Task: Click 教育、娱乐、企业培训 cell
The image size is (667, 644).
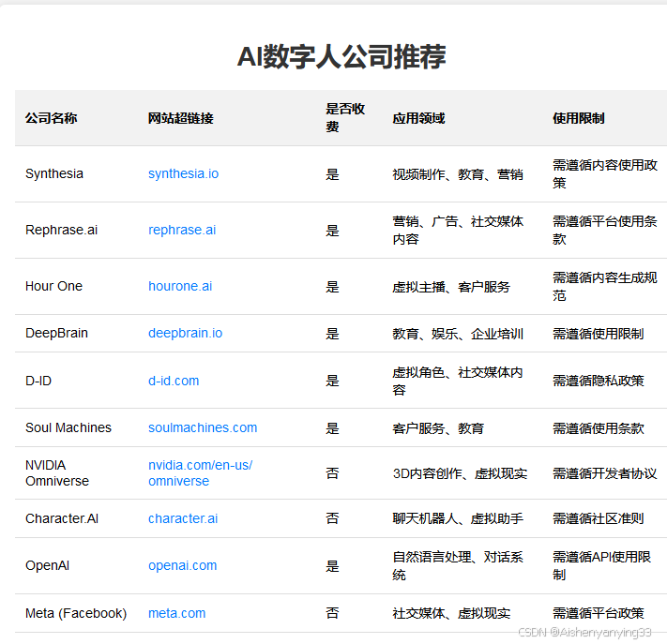Action: click(458, 334)
